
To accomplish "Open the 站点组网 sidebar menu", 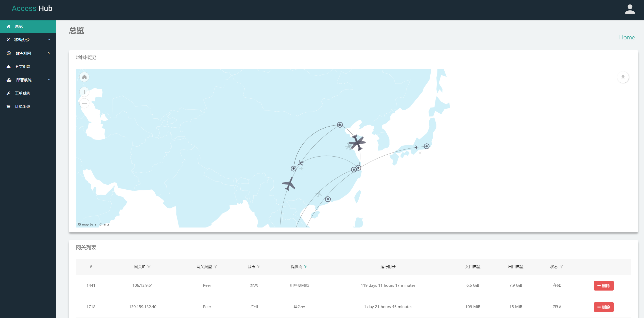I will tap(28, 53).
